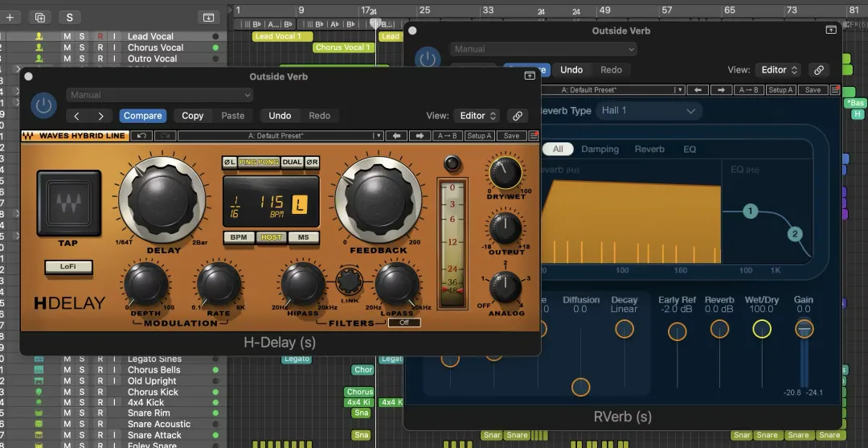Go to previous setting arrow in H-Delay header
Image resolution: width=868 pixels, height=448 pixels.
[x=76, y=116]
